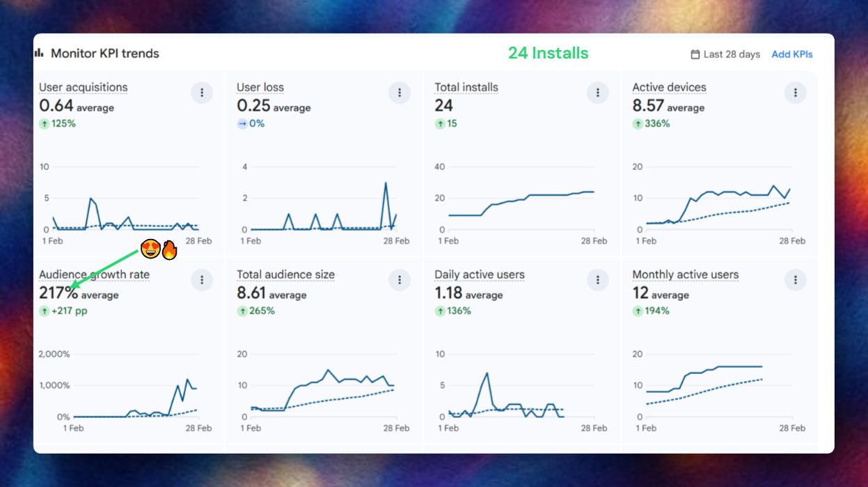The width and height of the screenshot is (868, 487).
Task: Open the User acquisitions card options menu
Action: coord(202,93)
